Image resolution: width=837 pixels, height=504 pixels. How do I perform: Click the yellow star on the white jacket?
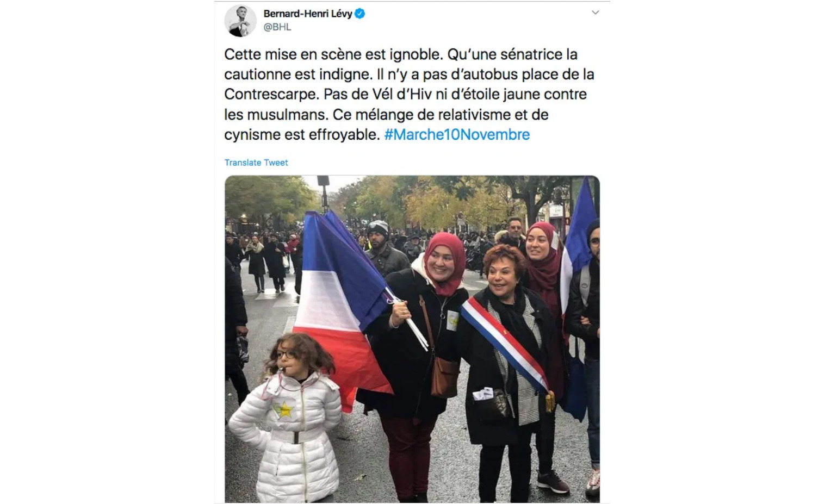coord(284,409)
